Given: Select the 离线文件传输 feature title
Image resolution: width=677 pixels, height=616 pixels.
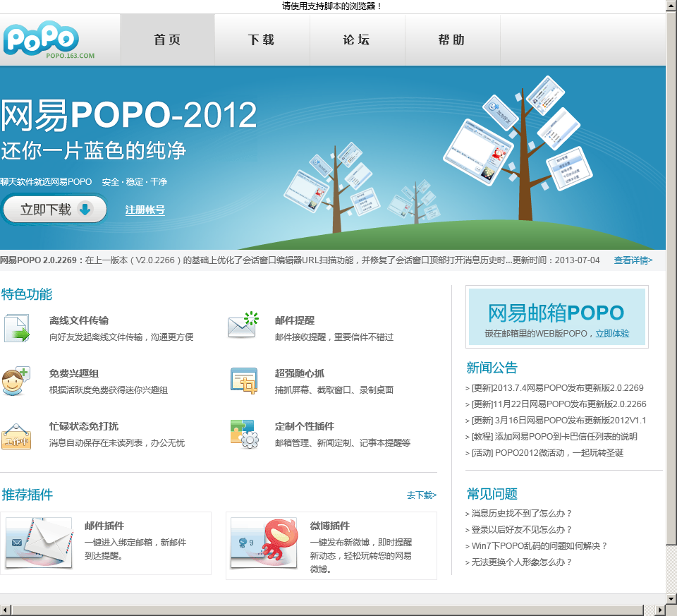Looking at the screenshot, I should pos(79,320).
